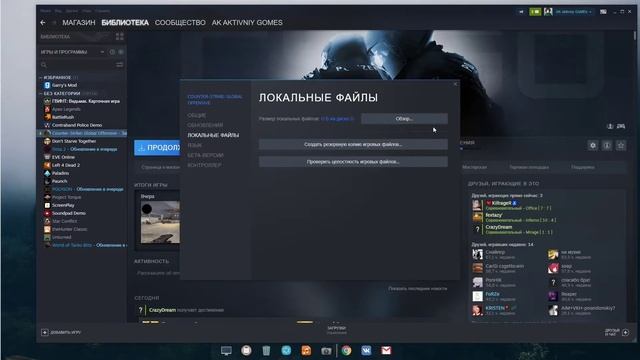640x360 pixels.
Task: Select ScreenPlay in the list
Action: [63, 205]
